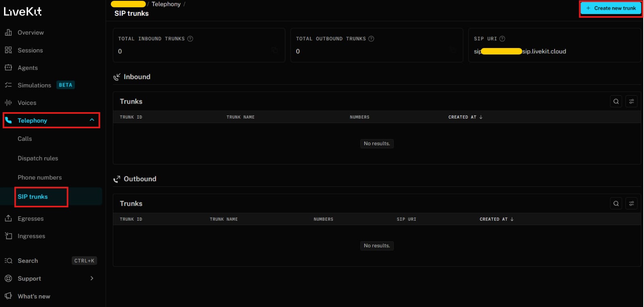Open Inbound trunks filter settings

click(x=632, y=101)
